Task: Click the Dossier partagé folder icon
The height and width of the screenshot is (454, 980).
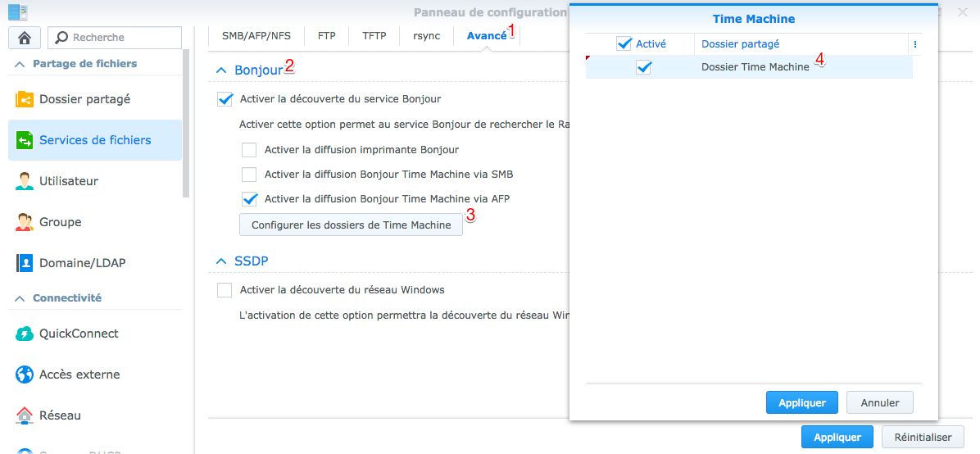Action: coord(25,99)
